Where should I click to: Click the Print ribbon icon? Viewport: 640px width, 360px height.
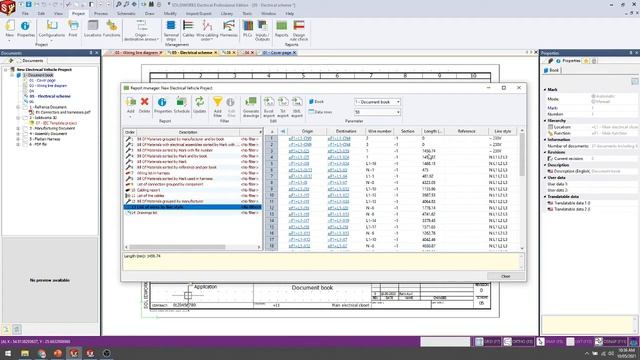(x=73, y=26)
